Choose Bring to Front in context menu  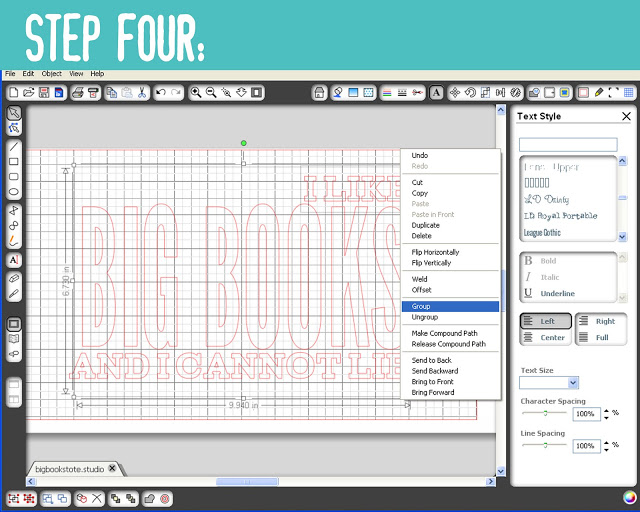pyautogui.click(x=450, y=381)
